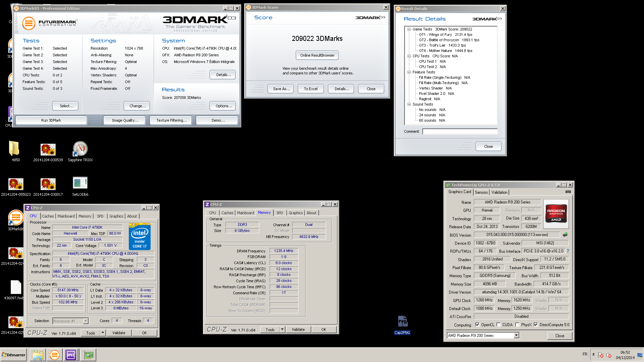644x362 pixels.
Task: Click Details under System in 3DMark03
Action: click(x=223, y=75)
